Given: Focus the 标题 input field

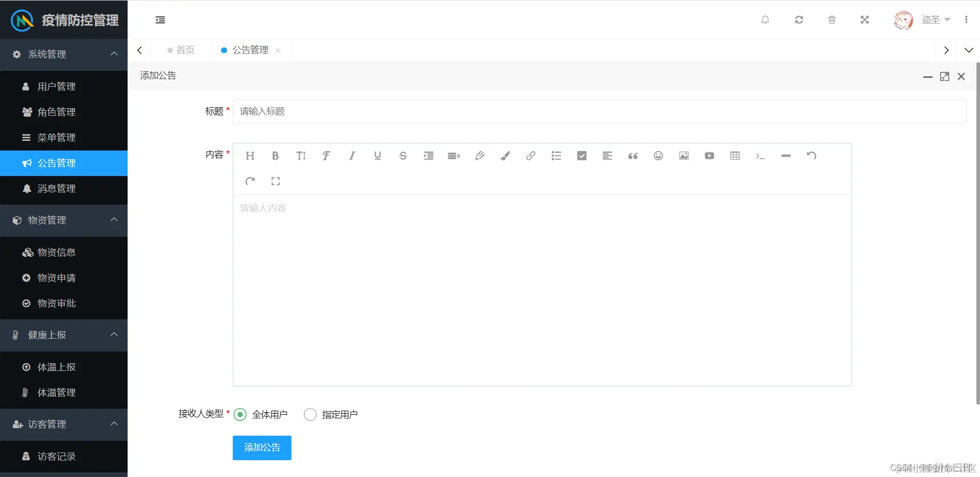Looking at the screenshot, I should tap(599, 111).
